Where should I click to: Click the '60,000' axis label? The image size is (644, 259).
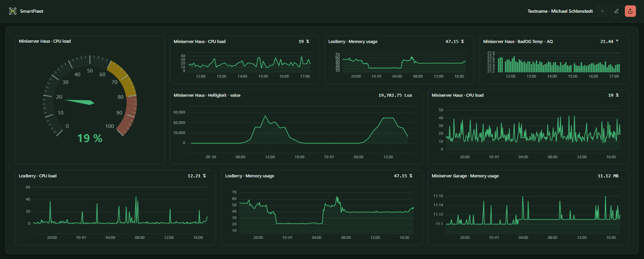178,123
